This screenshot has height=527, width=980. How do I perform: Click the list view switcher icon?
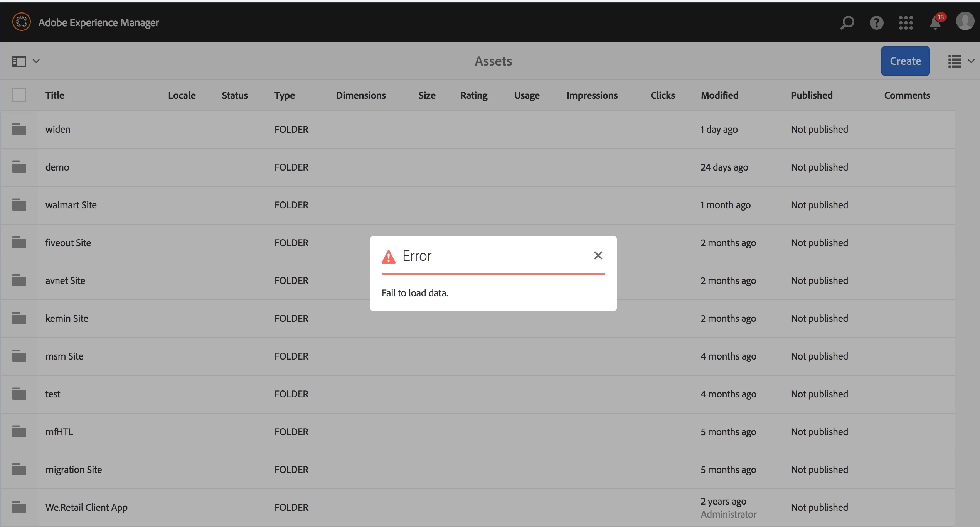point(955,61)
